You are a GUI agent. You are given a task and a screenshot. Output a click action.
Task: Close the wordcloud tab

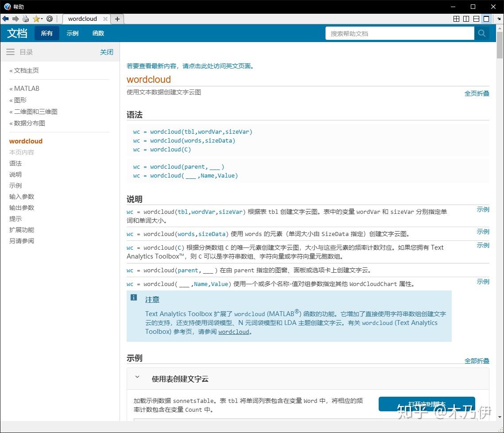(x=105, y=19)
